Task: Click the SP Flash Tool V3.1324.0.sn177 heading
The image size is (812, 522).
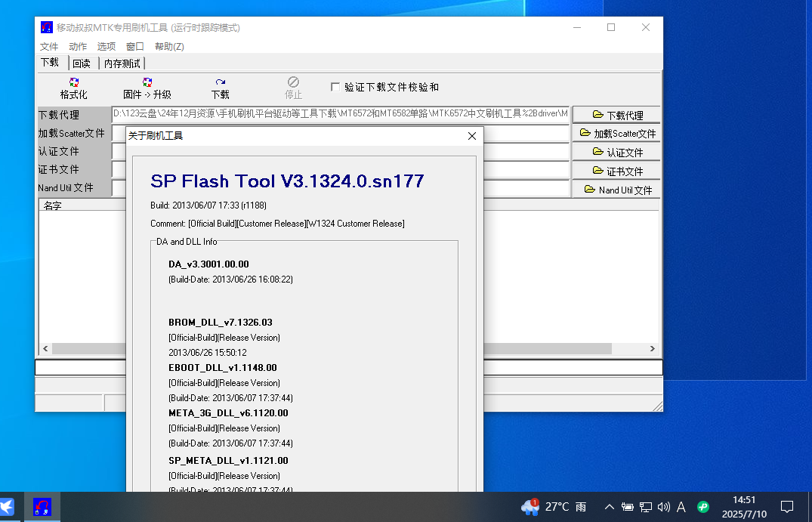Action: pos(288,181)
